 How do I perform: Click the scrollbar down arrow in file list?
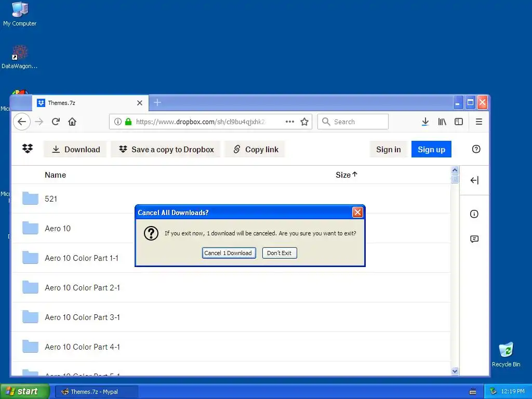tap(455, 371)
